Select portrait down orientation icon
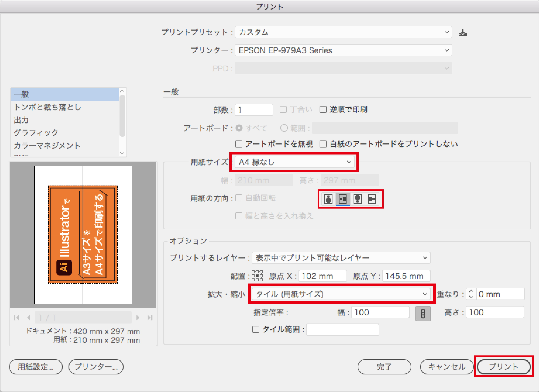Image resolution: width=539 pixels, height=392 pixels. (x=357, y=199)
